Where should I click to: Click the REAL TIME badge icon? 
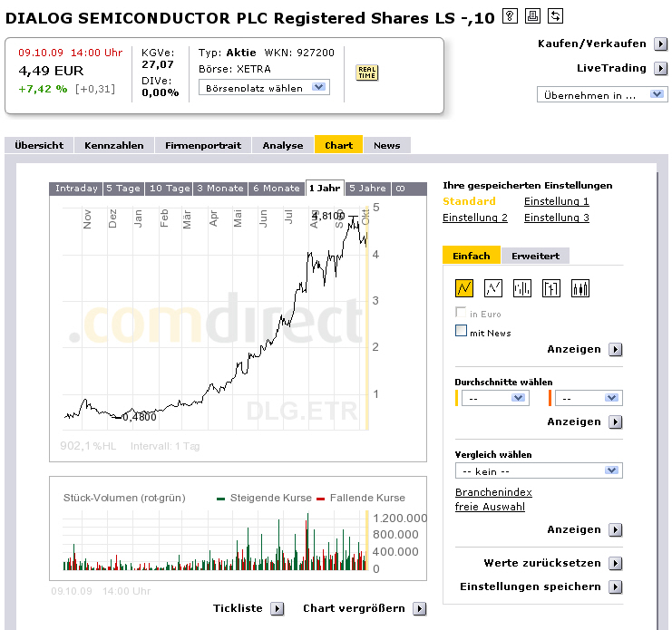click(367, 73)
